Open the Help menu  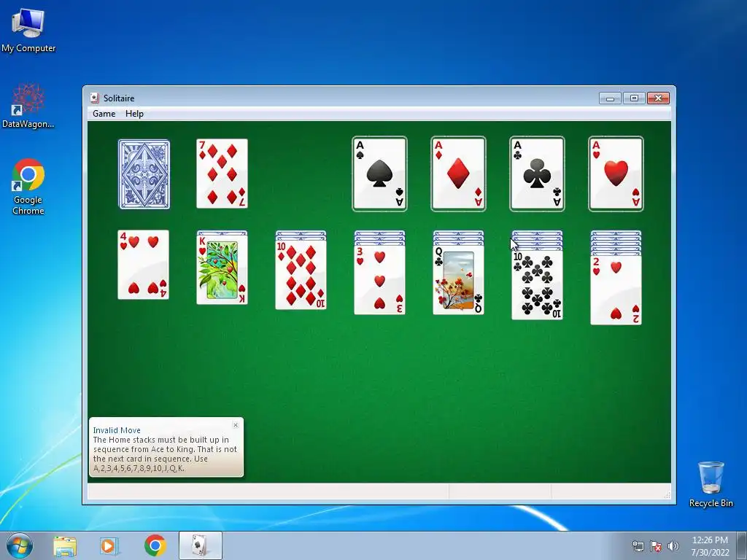(134, 113)
